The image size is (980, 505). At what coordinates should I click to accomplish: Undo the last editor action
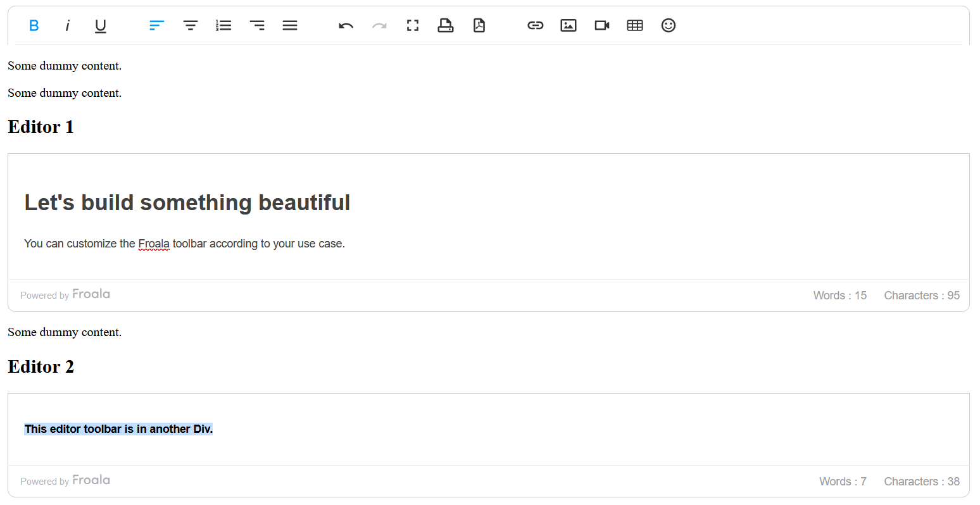[x=346, y=25]
